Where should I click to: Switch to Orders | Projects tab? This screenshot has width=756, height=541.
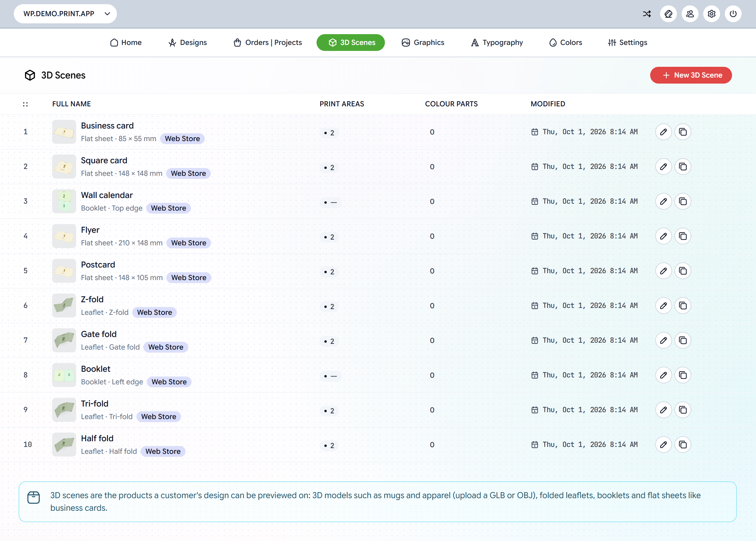[268, 43]
